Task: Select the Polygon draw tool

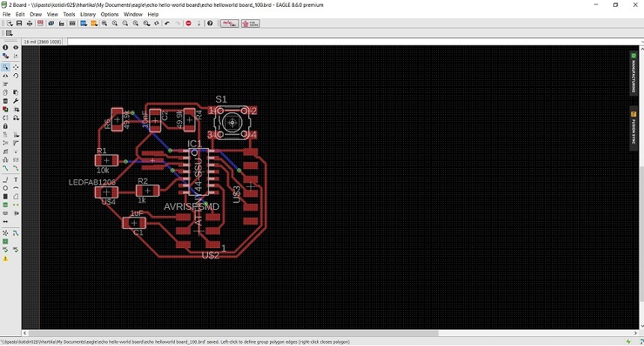Action: 16,197
